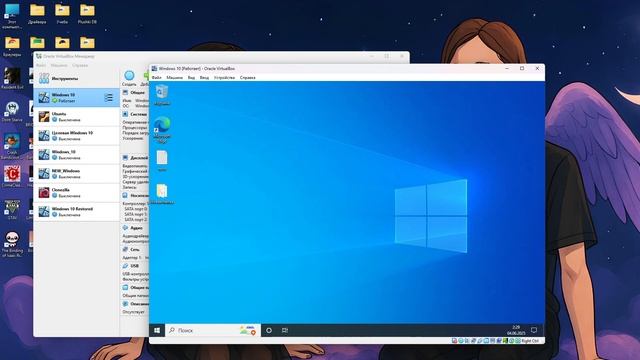Select the running Windows 10 virtual machine
640x360 pixels.
pos(77,98)
